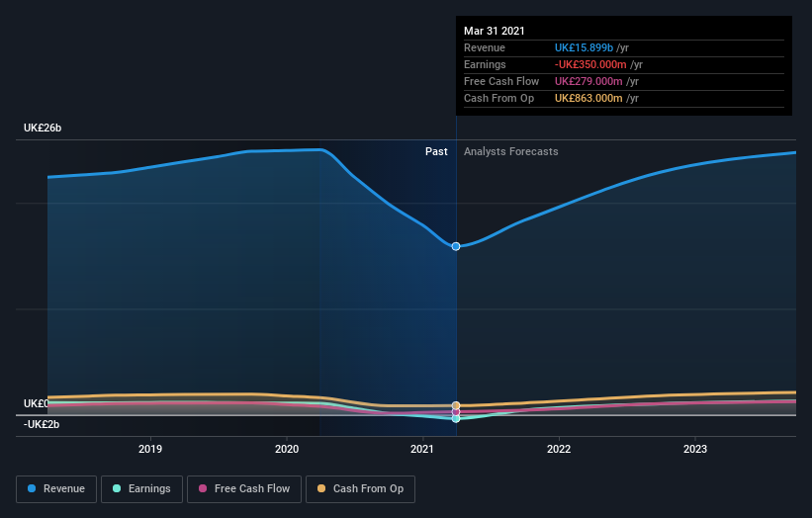Click the -UK£350.000m earnings value
Screen dimensions: 812x518
tap(590, 64)
